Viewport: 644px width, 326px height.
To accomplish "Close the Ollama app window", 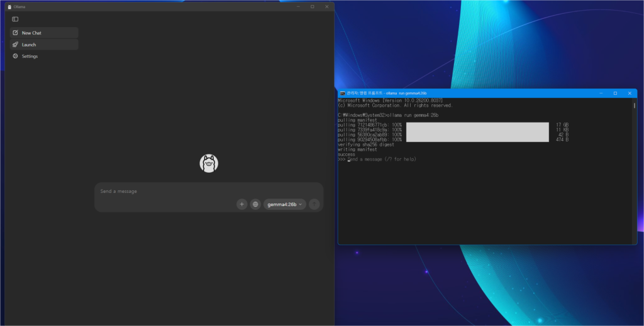I will coord(326,6).
